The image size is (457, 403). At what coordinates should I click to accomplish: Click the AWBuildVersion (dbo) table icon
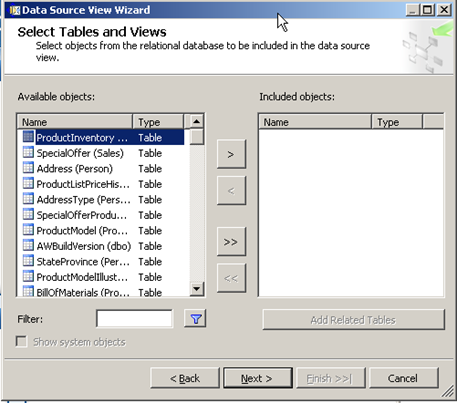(x=28, y=246)
